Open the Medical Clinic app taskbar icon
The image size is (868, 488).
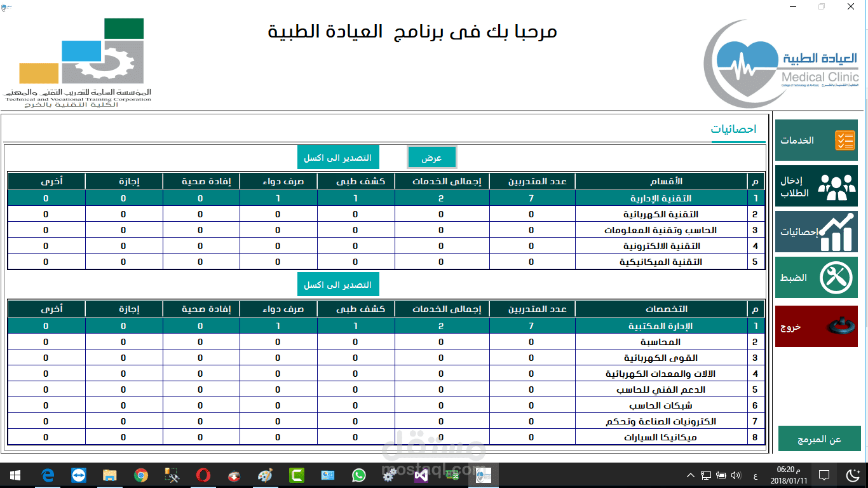pyautogui.click(x=484, y=475)
